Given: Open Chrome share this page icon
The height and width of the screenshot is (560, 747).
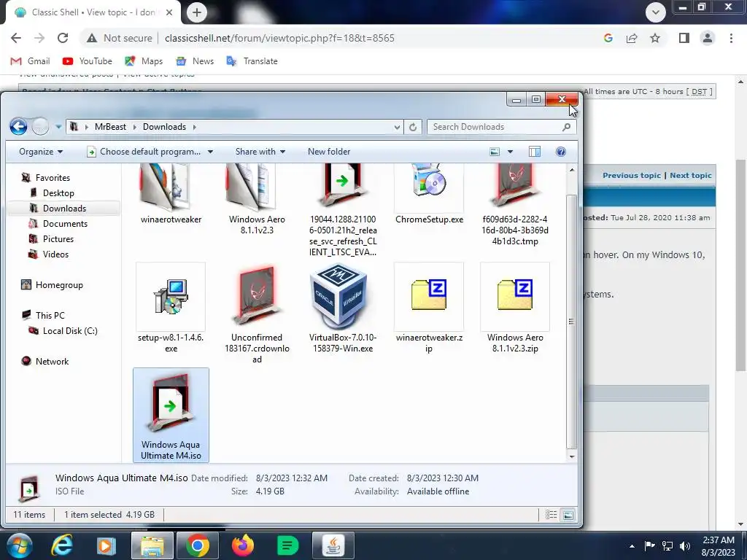Looking at the screenshot, I should [x=632, y=38].
